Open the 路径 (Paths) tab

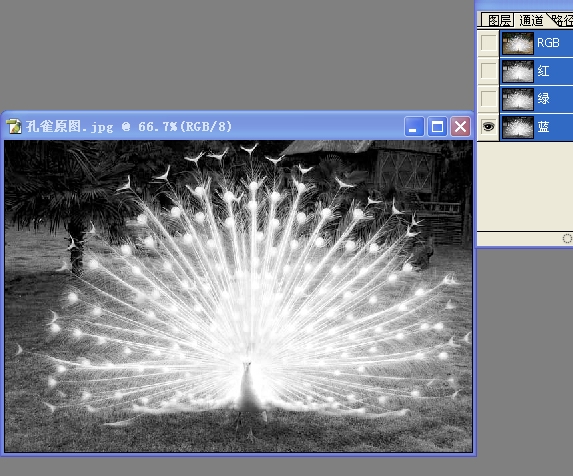pos(562,20)
